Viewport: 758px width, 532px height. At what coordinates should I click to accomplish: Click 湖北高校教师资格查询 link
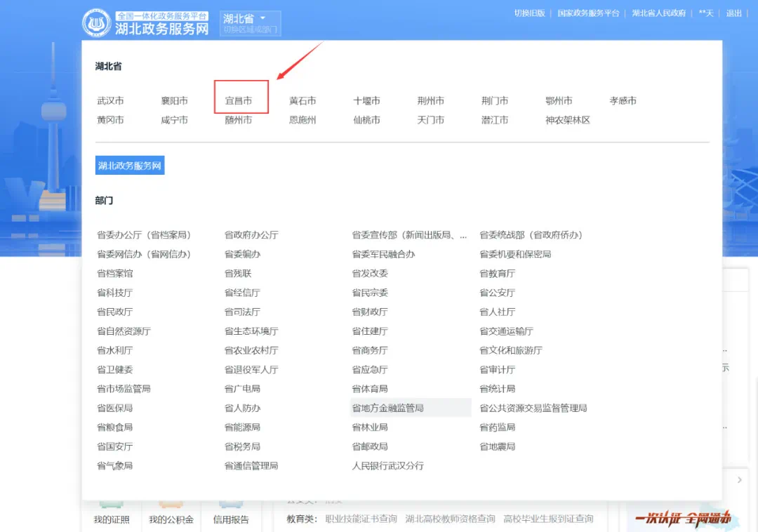tap(450, 519)
